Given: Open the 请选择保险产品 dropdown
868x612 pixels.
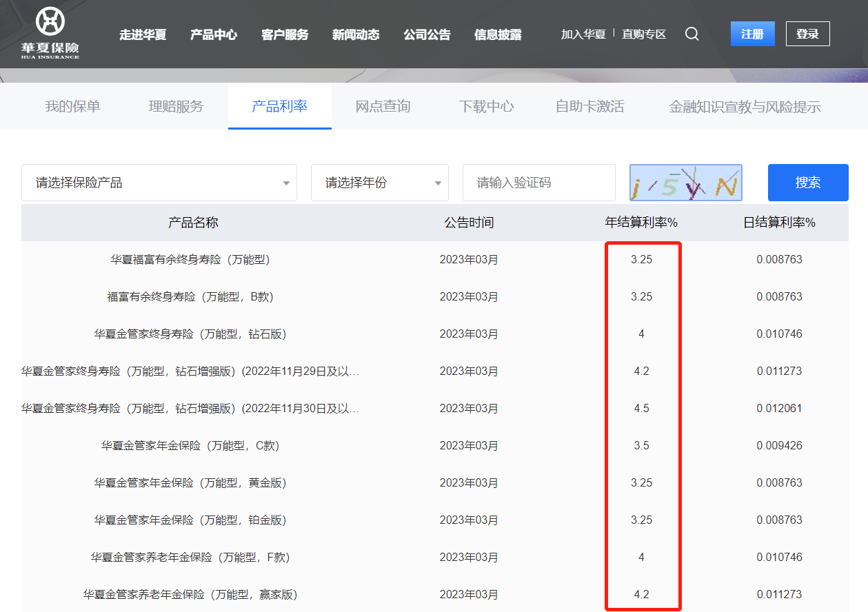Looking at the screenshot, I should [x=159, y=183].
